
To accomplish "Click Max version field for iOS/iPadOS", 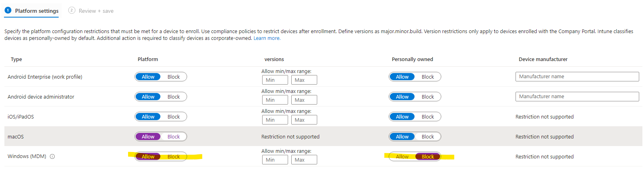I will [304, 120].
